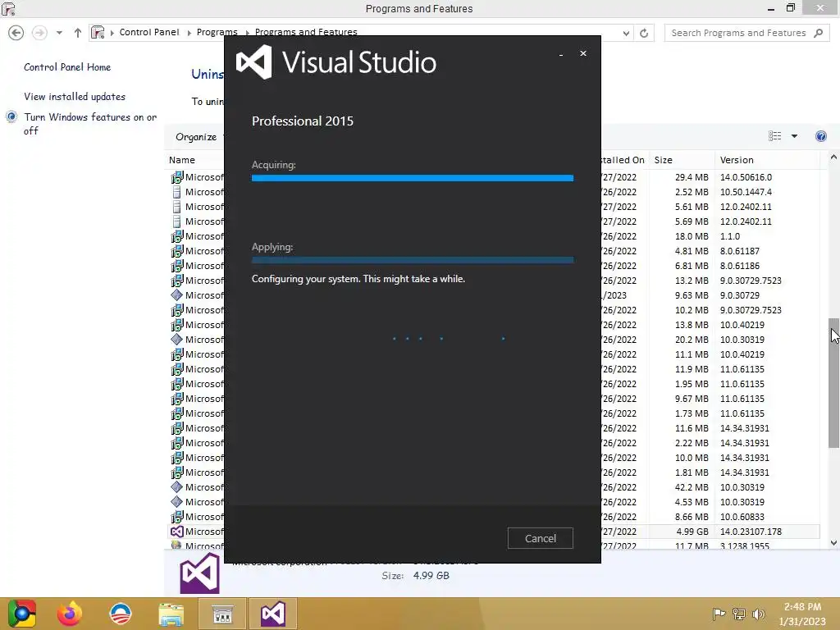Viewport: 840px width, 630px height.
Task: Click version 14.0.23107.178 cell
Action: coord(751,532)
